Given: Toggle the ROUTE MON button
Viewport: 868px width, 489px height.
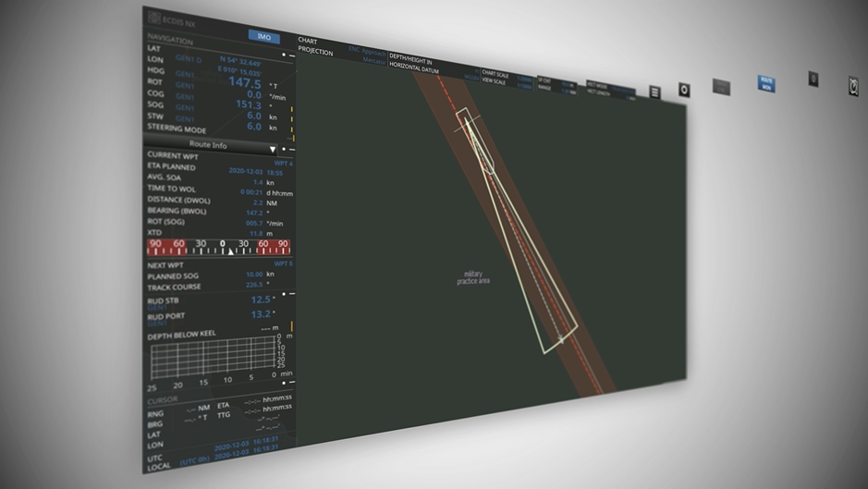Looking at the screenshot, I should [765, 84].
